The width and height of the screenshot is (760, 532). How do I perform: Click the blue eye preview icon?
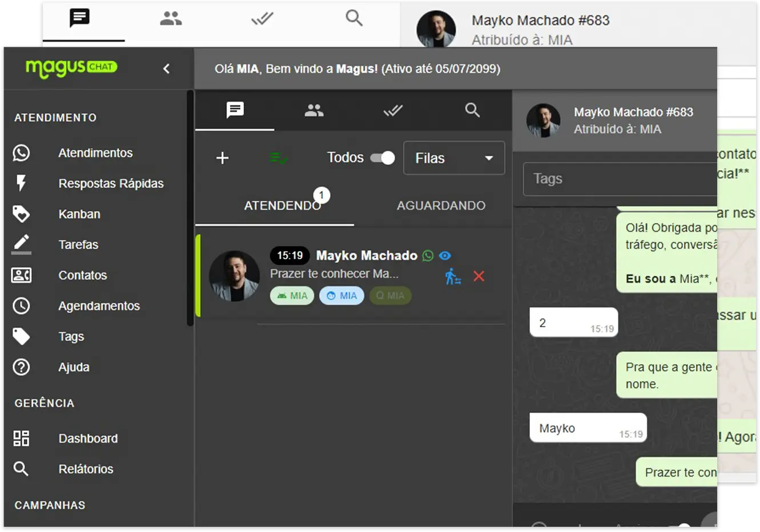pyautogui.click(x=445, y=256)
